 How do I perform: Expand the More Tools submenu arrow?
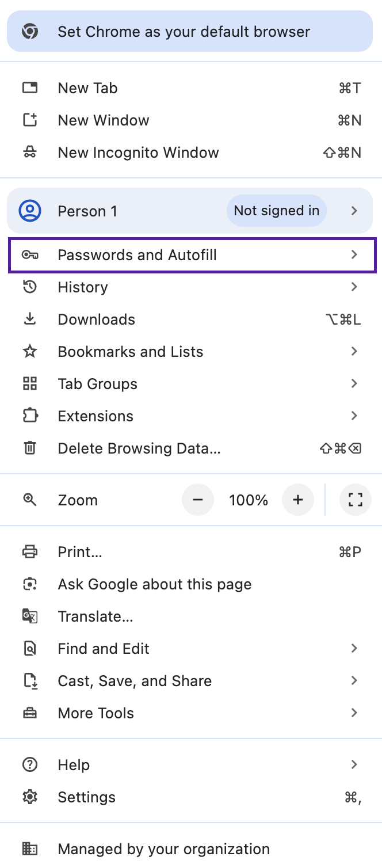pyautogui.click(x=354, y=713)
